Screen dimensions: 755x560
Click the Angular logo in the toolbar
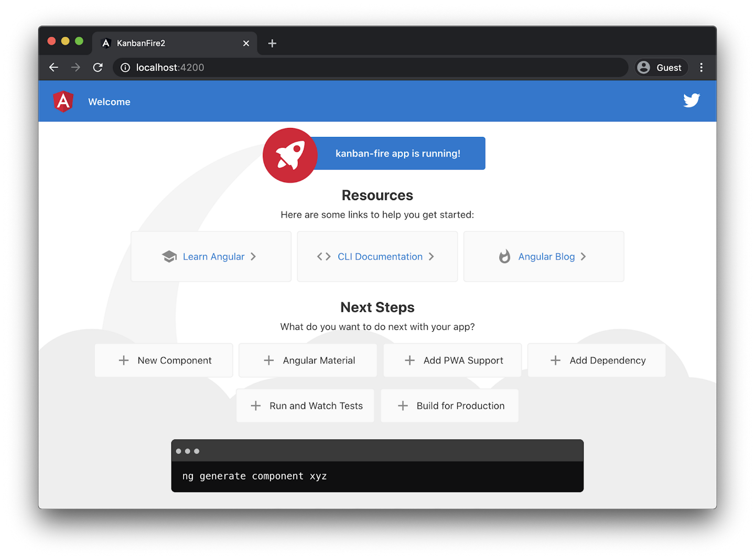tap(63, 101)
